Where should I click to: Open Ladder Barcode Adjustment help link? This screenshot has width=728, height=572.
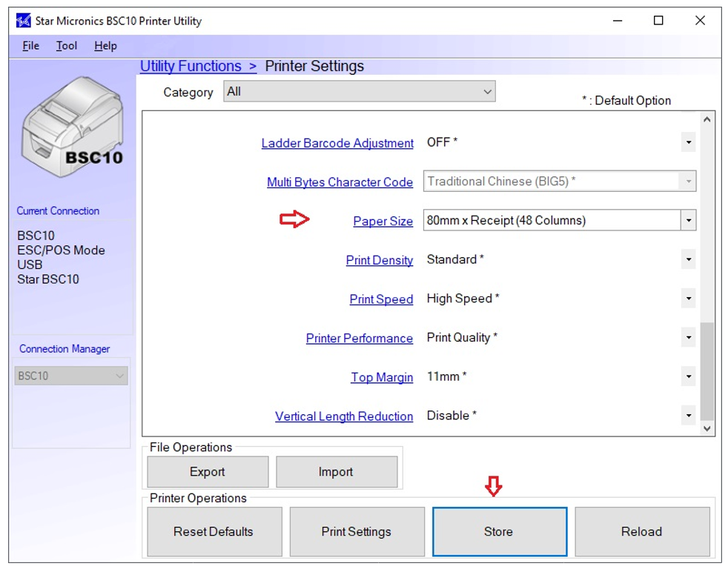pos(337,143)
